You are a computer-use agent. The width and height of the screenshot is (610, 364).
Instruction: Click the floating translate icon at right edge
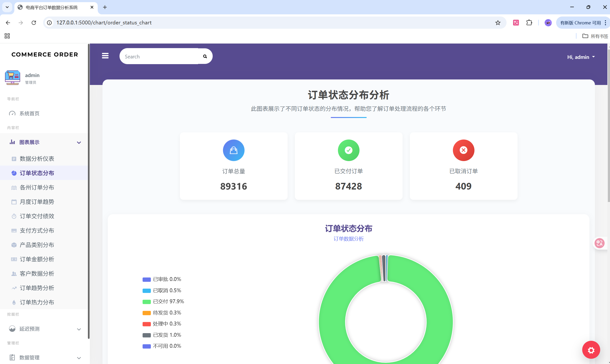tap(599, 243)
